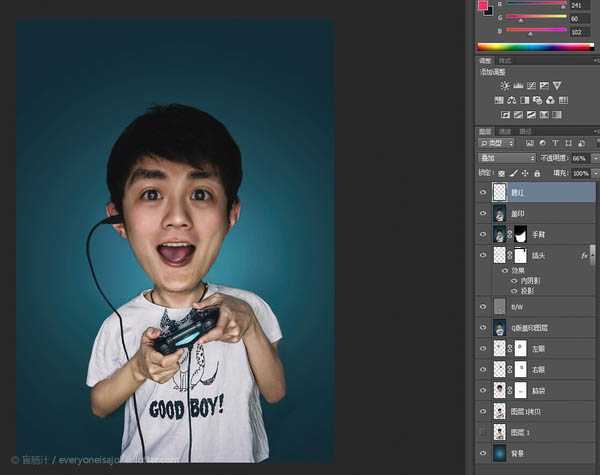
Task: Select the 图层 1 拷贝 layer
Action: [x=535, y=411]
